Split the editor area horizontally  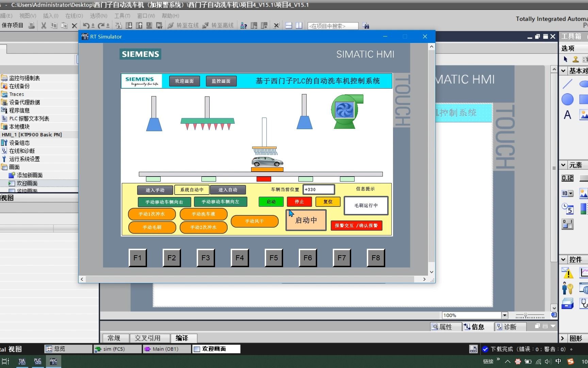tap(289, 26)
